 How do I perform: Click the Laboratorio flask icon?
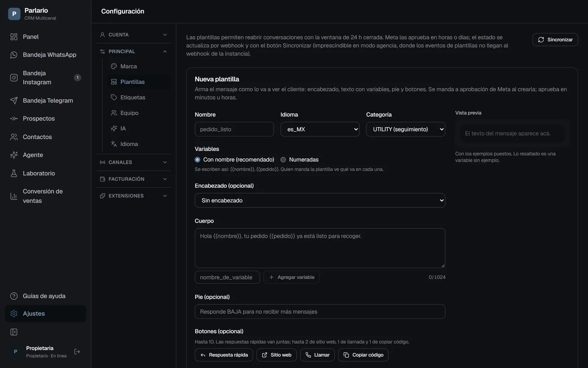(14, 173)
